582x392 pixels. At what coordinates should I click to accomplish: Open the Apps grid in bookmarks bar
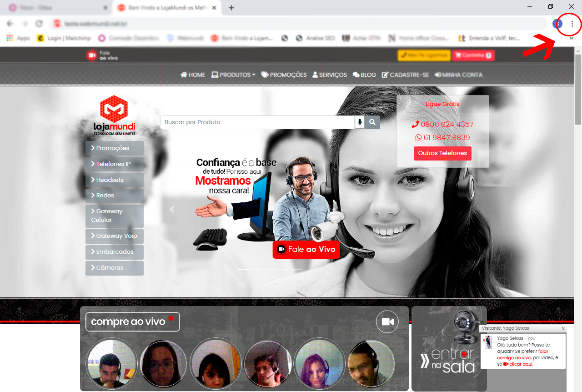point(18,38)
